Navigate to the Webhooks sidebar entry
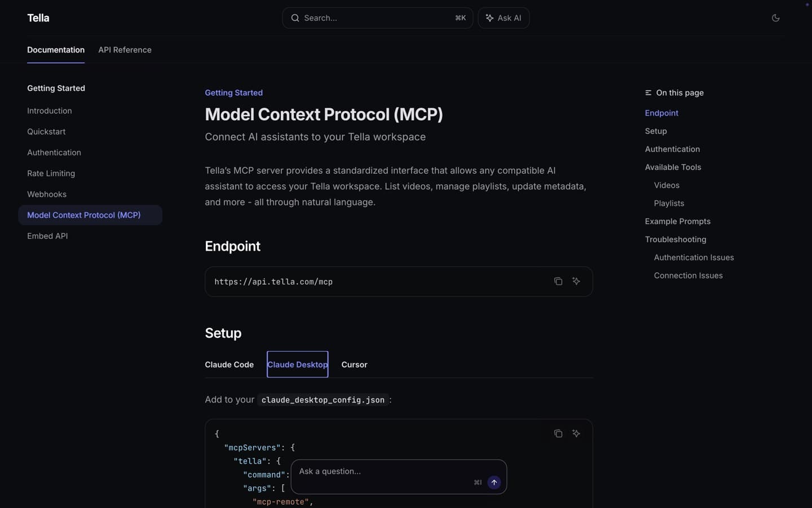Screen dimensions: 812x508 47,194
